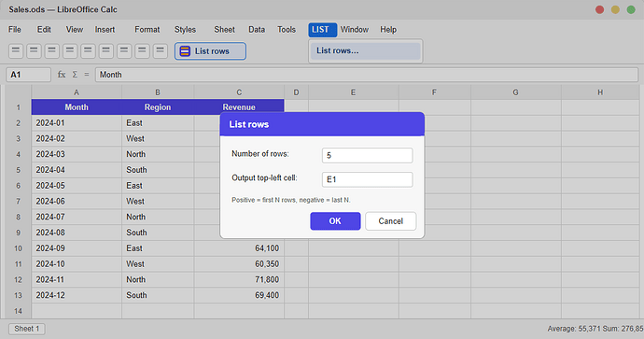Select the West cell in row 11

tap(158, 263)
